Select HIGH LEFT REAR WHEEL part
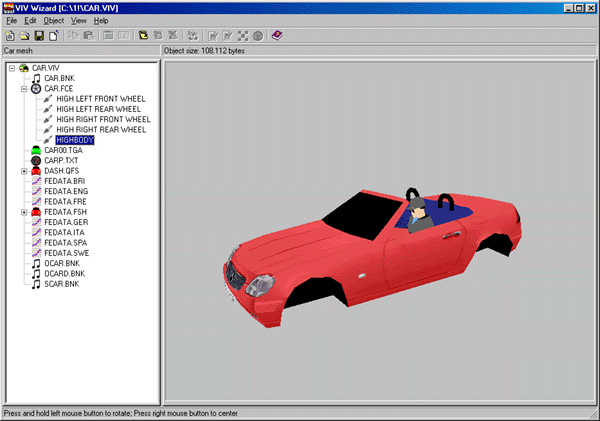600x421 pixels. tap(99, 109)
